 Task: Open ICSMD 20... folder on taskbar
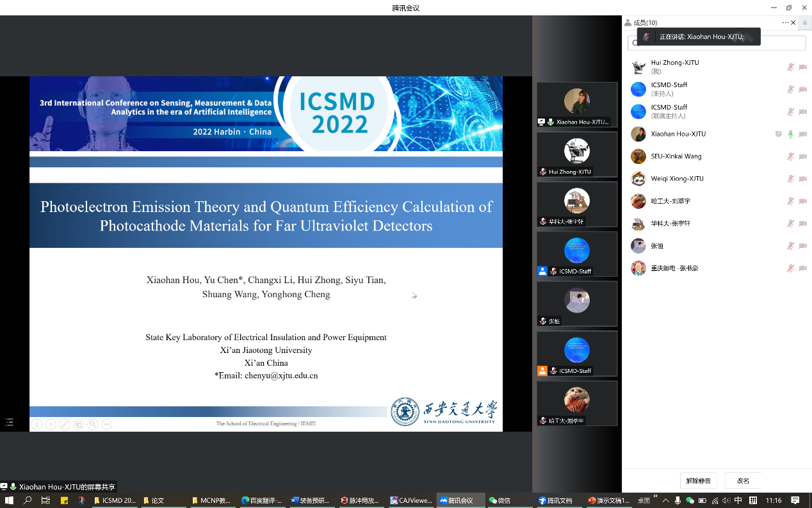point(115,500)
